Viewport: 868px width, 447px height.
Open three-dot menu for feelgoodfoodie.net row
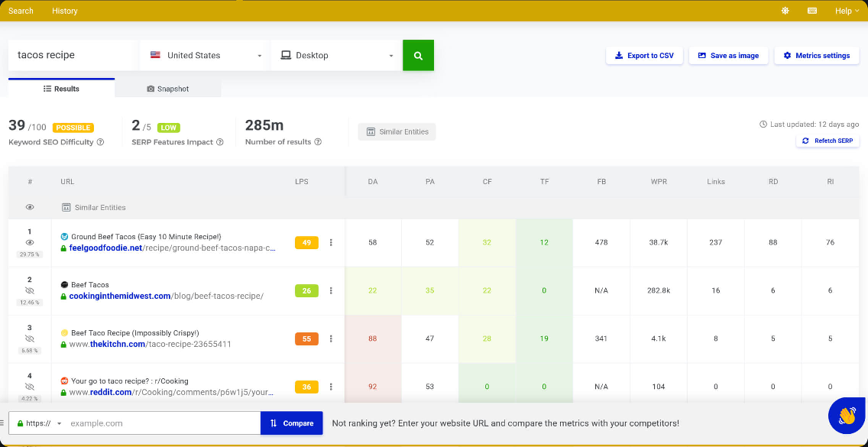tap(331, 243)
